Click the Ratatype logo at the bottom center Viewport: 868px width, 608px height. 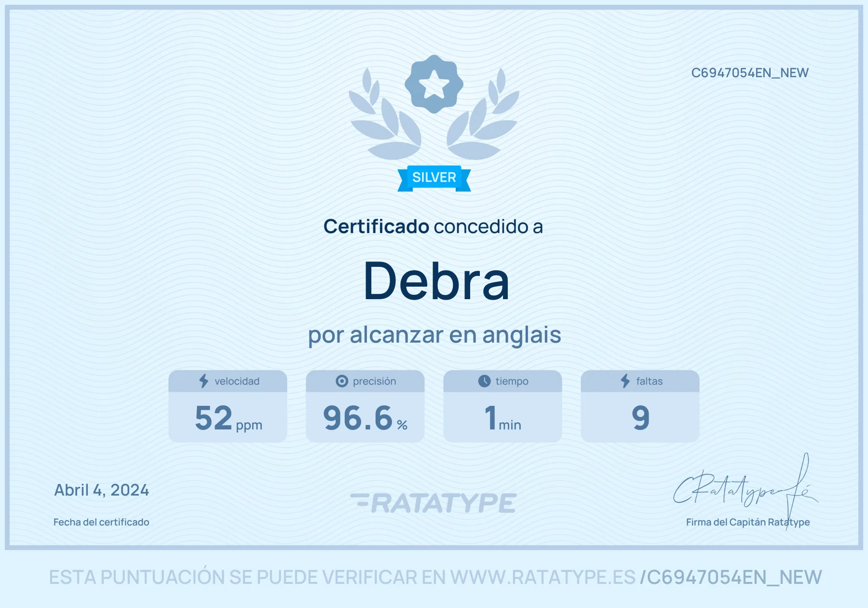pyautogui.click(x=434, y=503)
